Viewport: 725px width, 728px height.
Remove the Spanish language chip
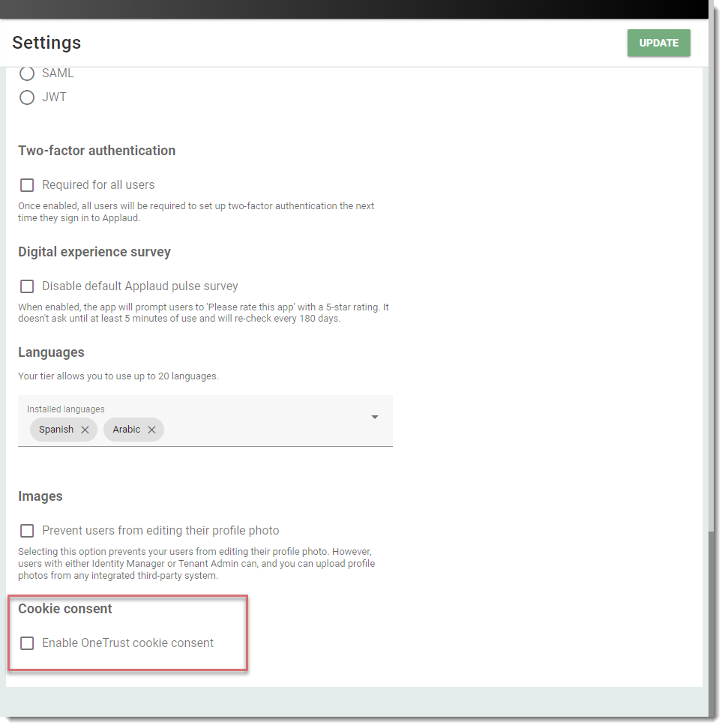[85, 430]
